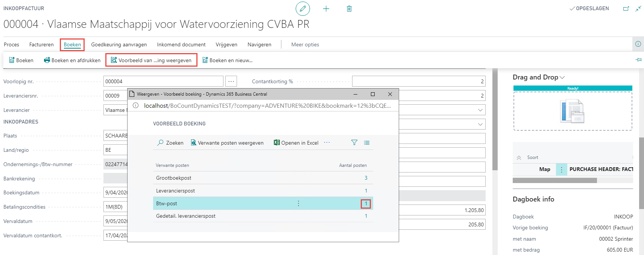Click the info FactBox pane icon
Screen dimensions: 644x255
point(638,44)
